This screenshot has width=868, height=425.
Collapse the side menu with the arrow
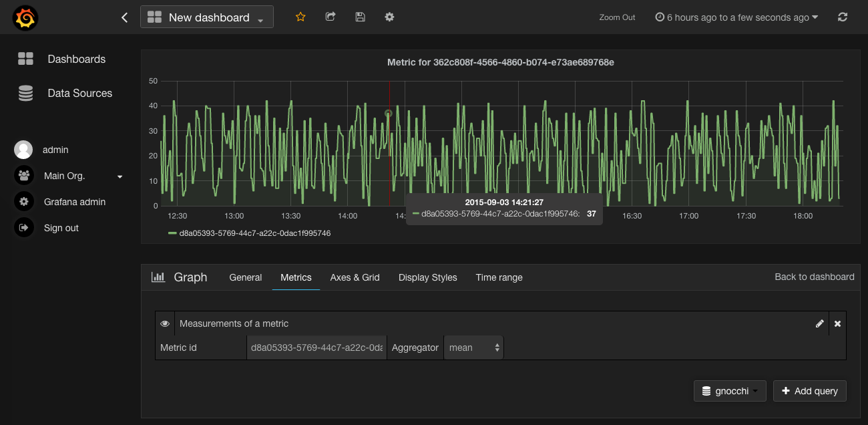(x=124, y=17)
